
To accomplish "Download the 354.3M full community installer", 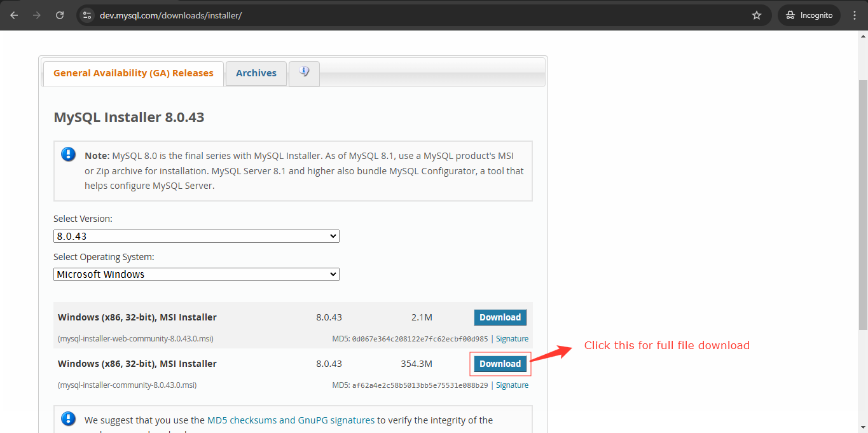I will [500, 364].
